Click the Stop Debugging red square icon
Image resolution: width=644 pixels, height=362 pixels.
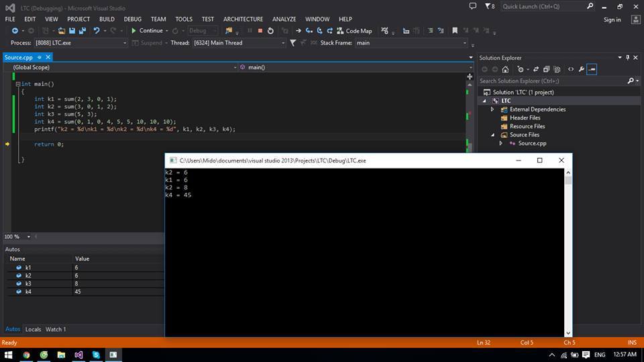tap(260, 31)
